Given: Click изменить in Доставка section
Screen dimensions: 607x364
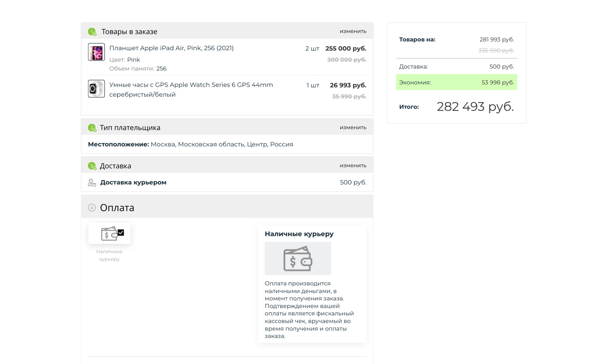Looking at the screenshot, I should [x=353, y=165].
